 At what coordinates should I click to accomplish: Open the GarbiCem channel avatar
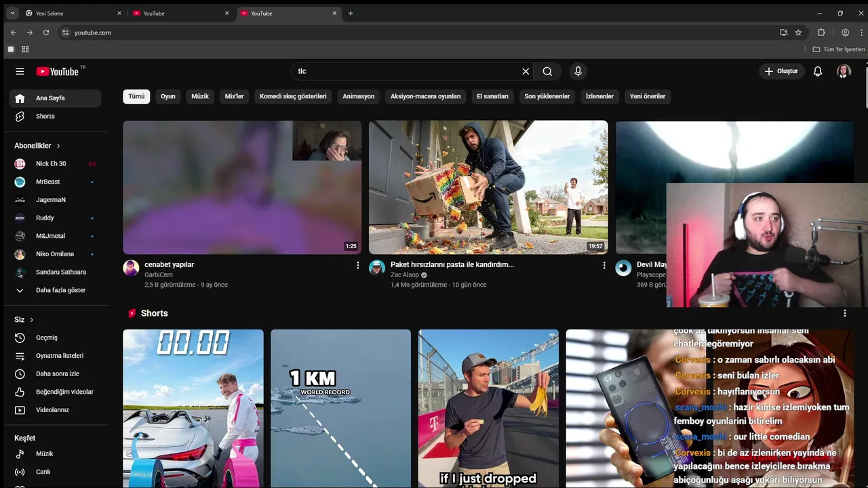[x=131, y=268]
